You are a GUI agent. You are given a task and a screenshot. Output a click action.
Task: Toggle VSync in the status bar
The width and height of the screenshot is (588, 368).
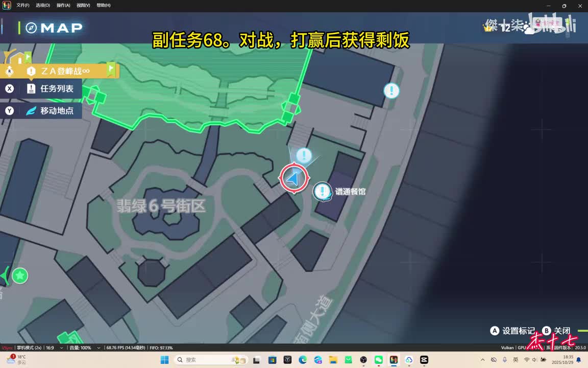pos(7,348)
